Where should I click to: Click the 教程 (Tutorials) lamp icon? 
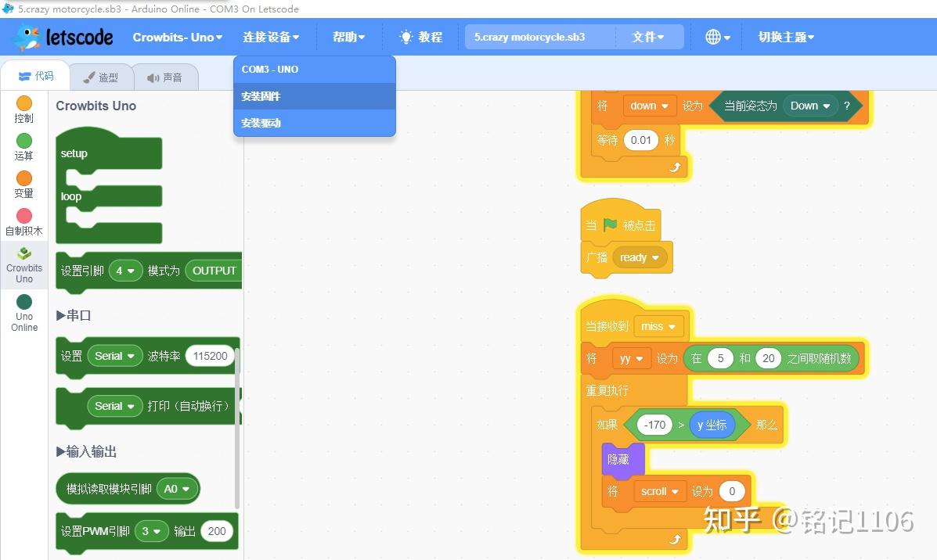click(x=420, y=36)
